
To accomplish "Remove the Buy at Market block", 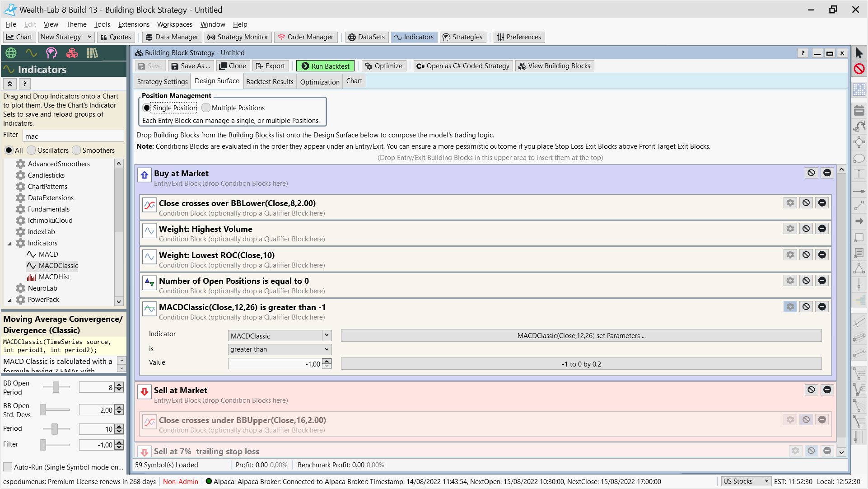I will [827, 173].
